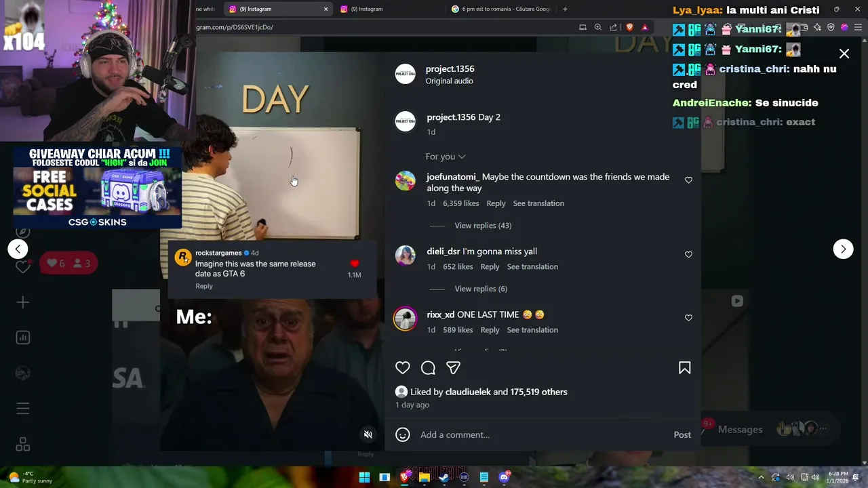Unmute the video with the speaker icon
This screenshot has height=488, width=868.
pyautogui.click(x=368, y=434)
